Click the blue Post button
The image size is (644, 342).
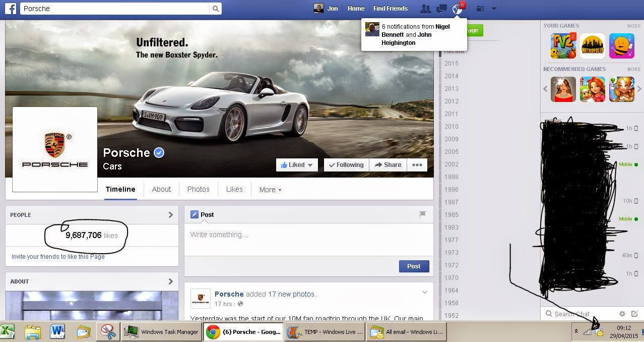tap(414, 266)
